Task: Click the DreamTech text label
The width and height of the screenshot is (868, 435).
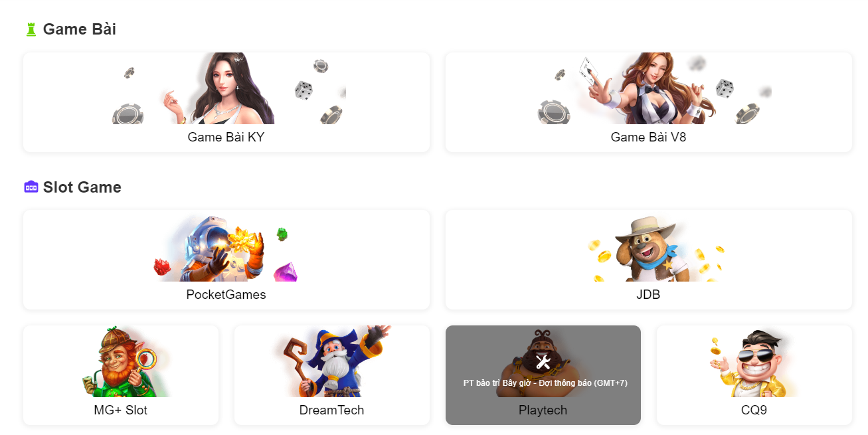Action: point(332,410)
